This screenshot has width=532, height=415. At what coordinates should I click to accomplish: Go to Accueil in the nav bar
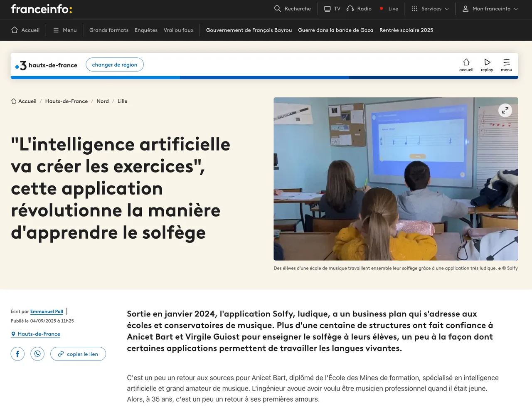point(25,30)
